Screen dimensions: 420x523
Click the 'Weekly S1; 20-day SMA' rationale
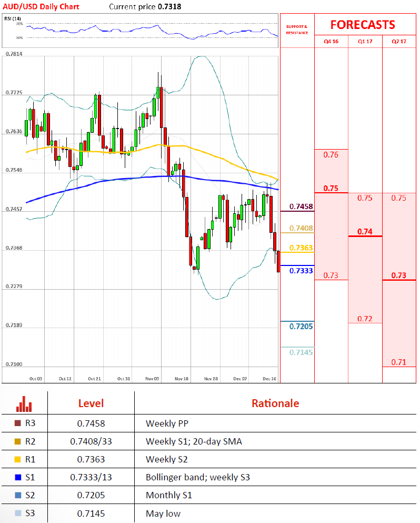[x=194, y=441]
